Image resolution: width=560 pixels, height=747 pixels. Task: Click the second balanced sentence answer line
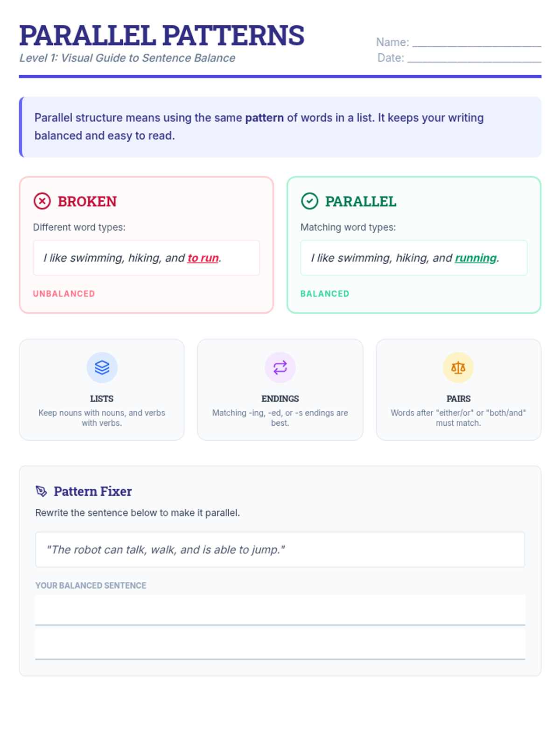tap(280, 645)
